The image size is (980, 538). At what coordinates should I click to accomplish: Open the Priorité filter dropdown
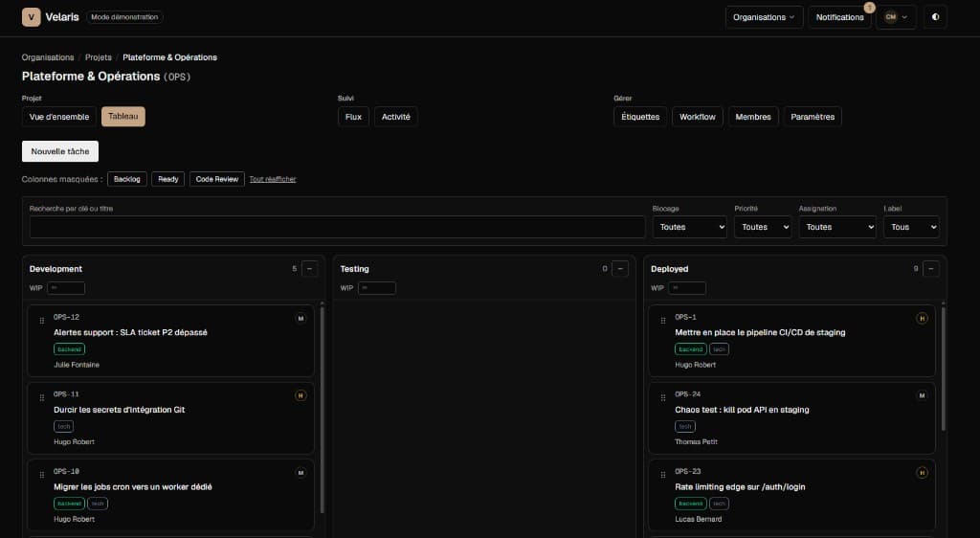[x=763, y=227]
